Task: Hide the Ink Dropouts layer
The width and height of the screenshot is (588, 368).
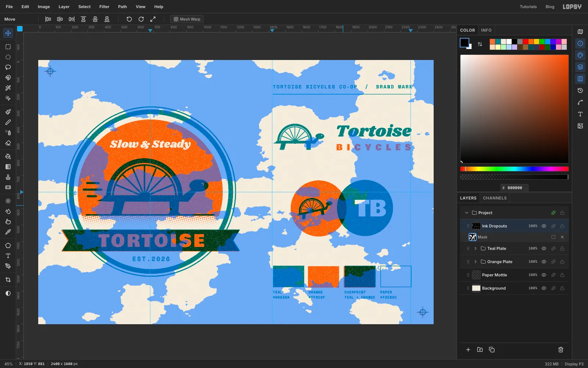Action: pos(544,226)
